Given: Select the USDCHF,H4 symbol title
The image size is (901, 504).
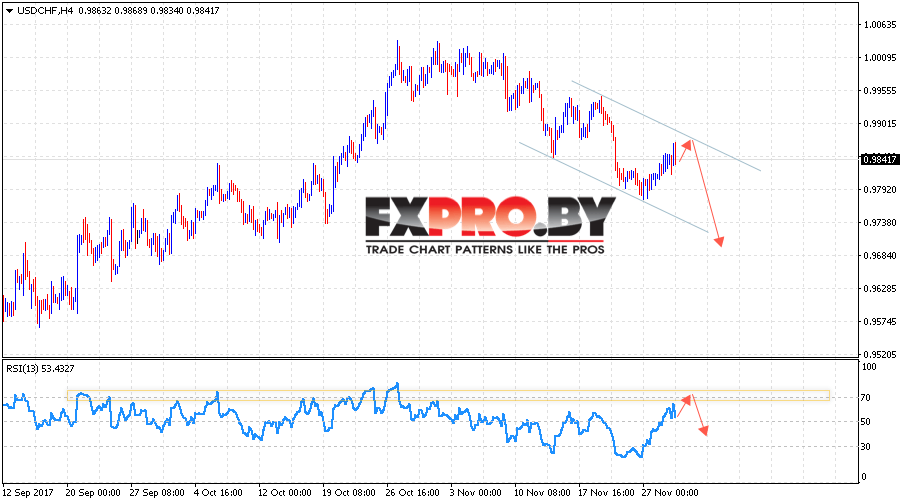Looking at the screenshot, I should point(45,10).
